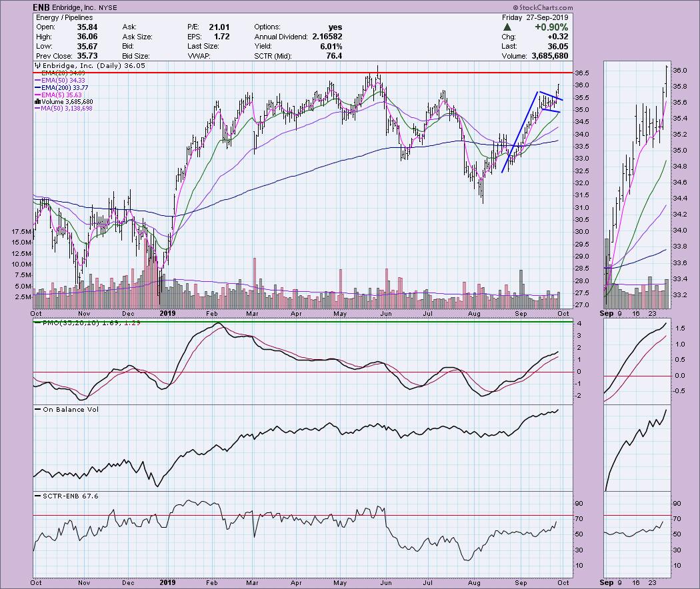Click the ENB ticker symbol
700x589 pixels.
[x=41, y=7]
